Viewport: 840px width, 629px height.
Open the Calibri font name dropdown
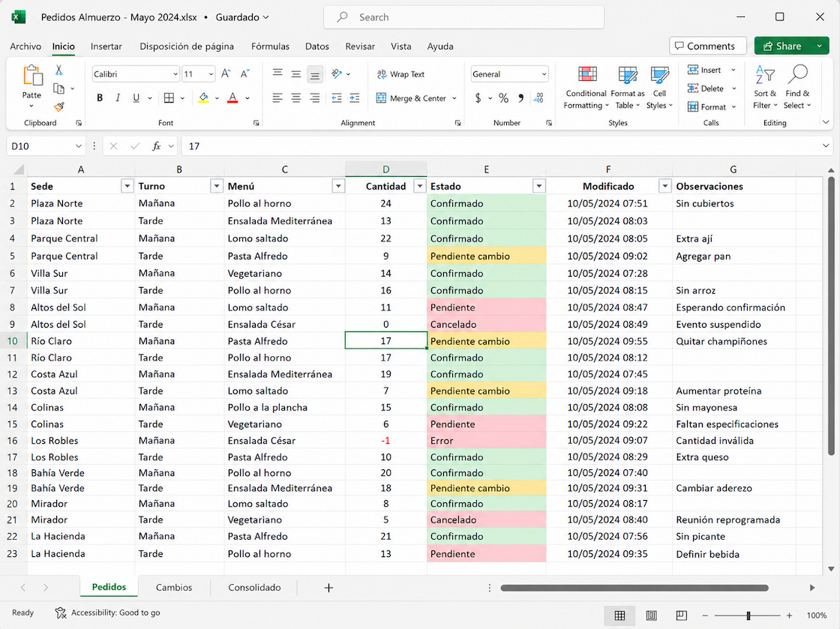point(175,74)
